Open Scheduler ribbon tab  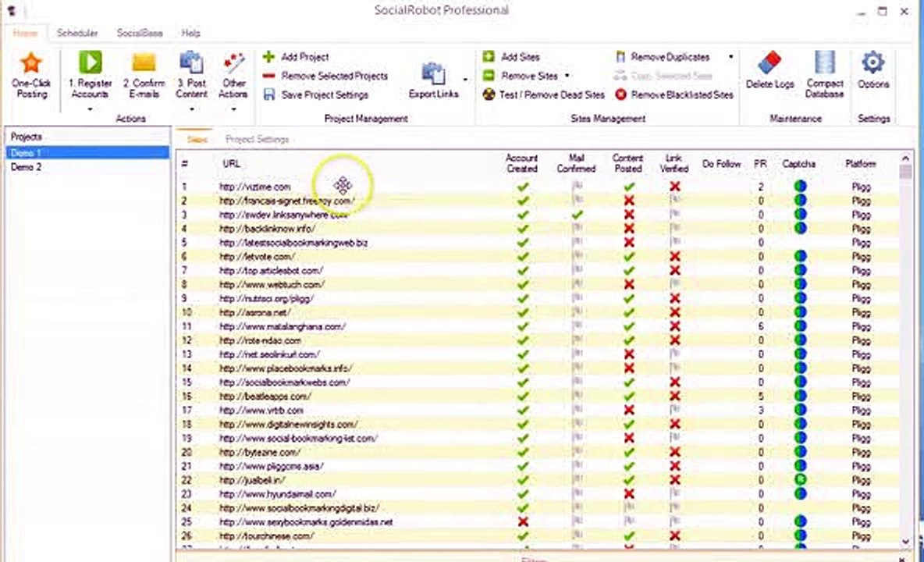pyautogui.click(x=77, y=33)
